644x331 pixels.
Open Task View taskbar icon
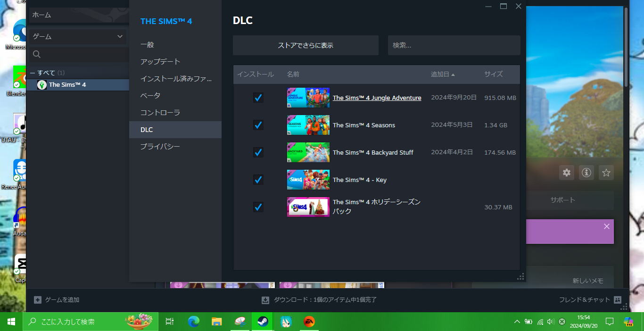coord(170,322)
